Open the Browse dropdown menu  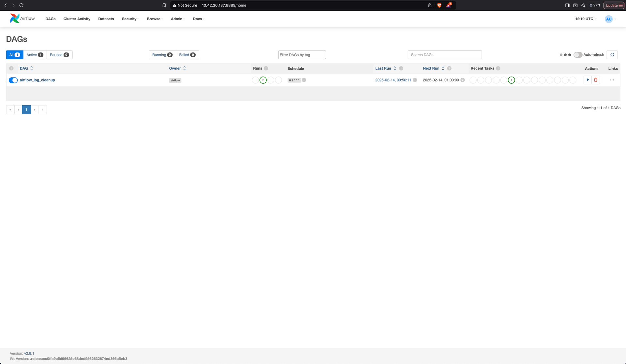pyautogui.click(x=155, y=19)
